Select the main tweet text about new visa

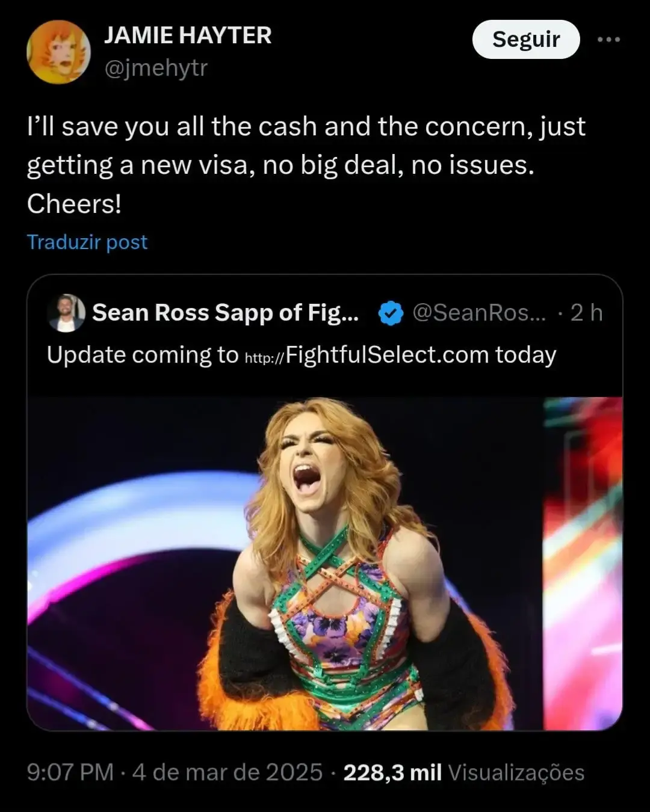click(x=306, y=165)
